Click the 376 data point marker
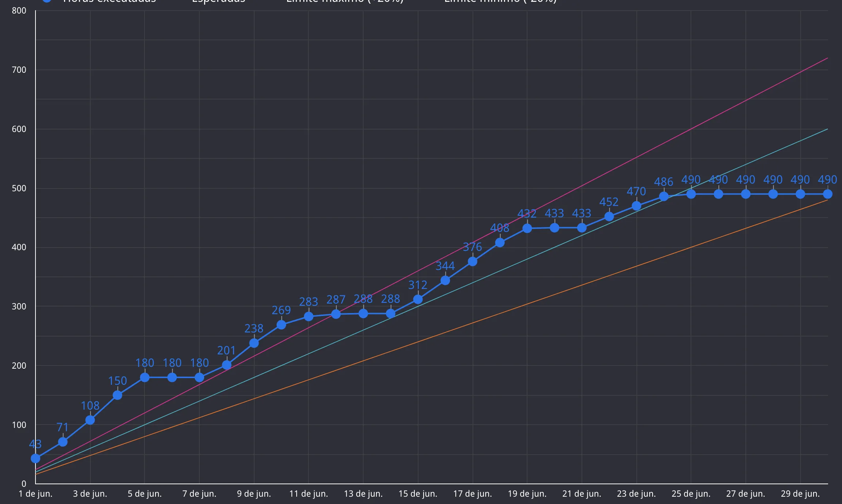 pos(473,262)
